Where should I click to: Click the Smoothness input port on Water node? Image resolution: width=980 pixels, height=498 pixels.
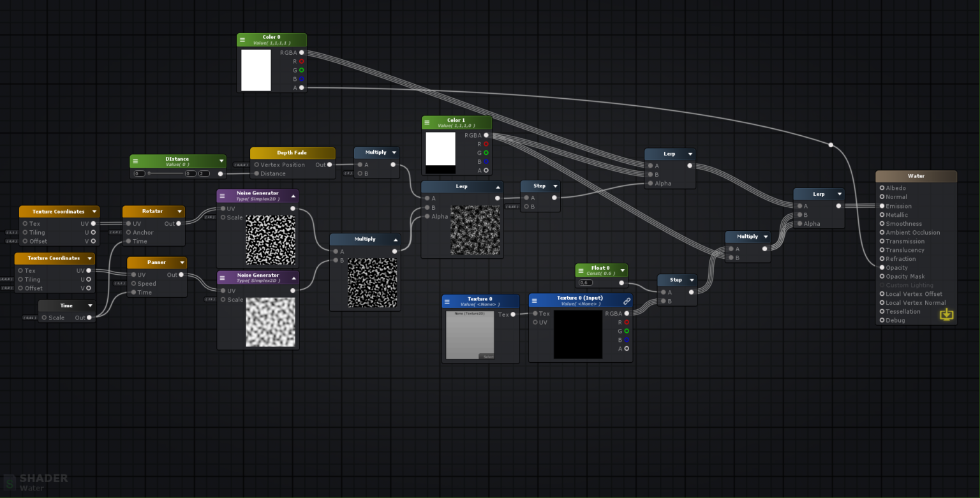[882, 224]
